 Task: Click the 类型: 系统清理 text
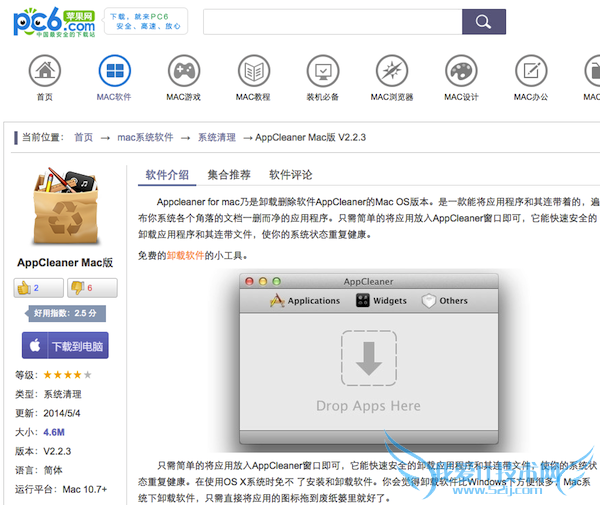48,394
